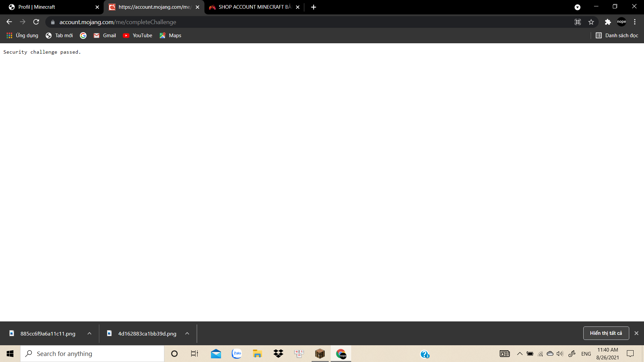Reload the current page
The image size is (644, 362).
click(36, 22)
